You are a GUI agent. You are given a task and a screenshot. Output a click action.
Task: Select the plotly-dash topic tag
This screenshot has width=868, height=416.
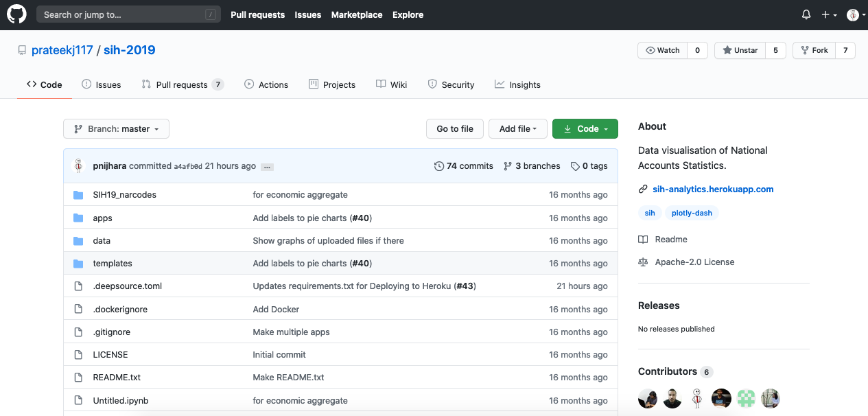click(x=692, y=213)
